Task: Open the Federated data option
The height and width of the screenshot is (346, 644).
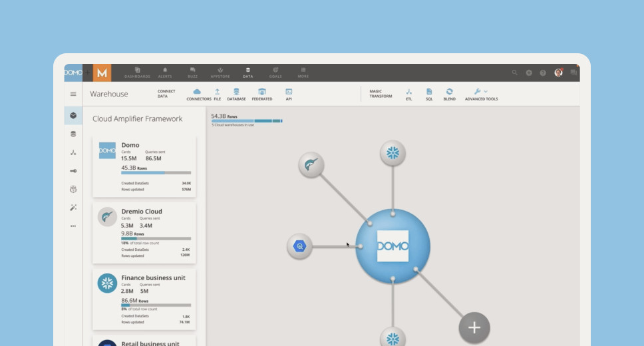Action: [x=262, y=92]
